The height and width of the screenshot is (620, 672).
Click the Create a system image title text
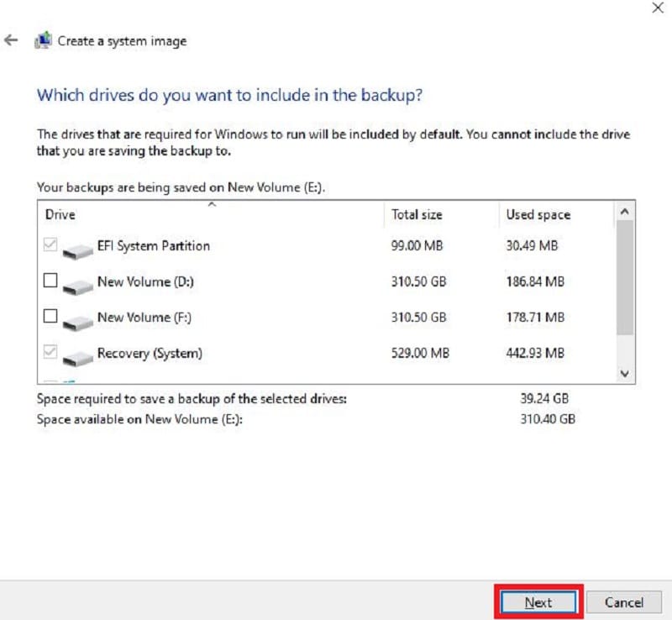(122, 41)
